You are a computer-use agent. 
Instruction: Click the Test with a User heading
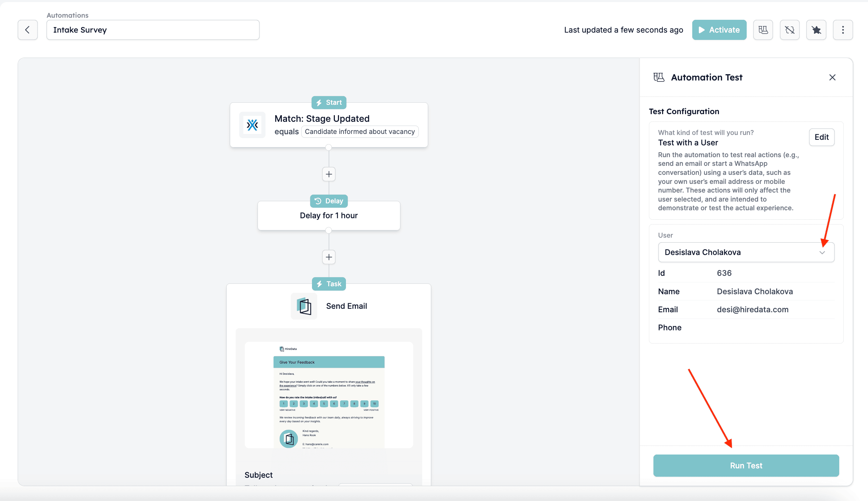coord(688,143)
